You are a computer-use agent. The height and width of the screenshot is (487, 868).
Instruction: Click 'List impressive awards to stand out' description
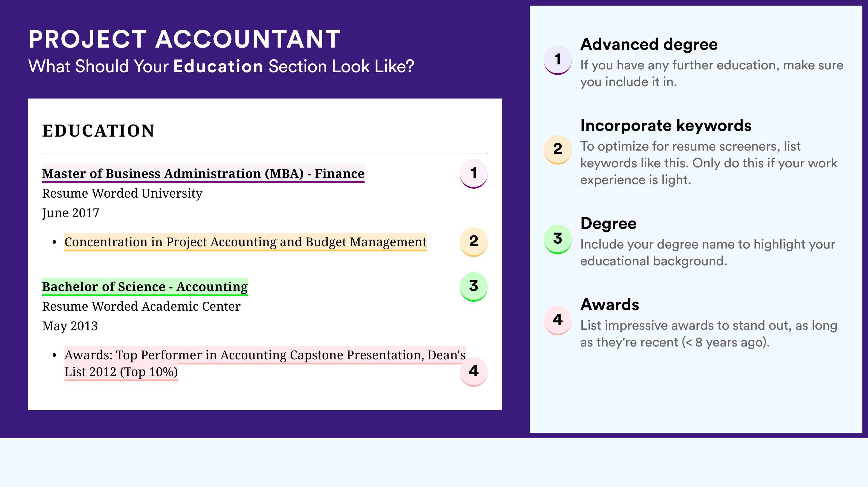[709, 334]
